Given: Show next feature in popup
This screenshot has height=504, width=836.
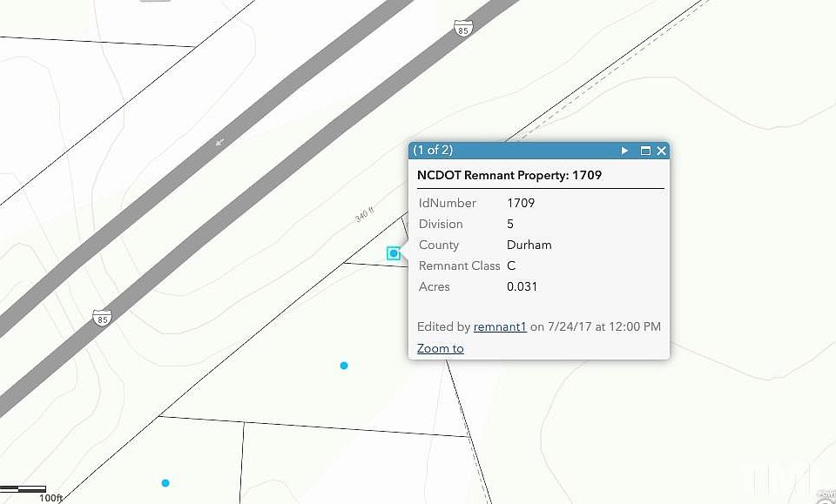Looking at the screenshot, I should click(x=624, y=151).
